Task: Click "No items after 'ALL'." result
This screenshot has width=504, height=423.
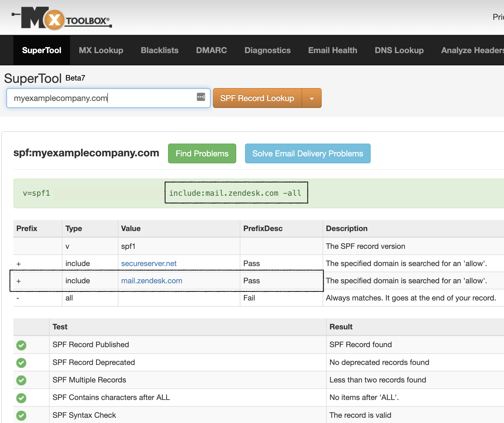Action: coord(364,397)
